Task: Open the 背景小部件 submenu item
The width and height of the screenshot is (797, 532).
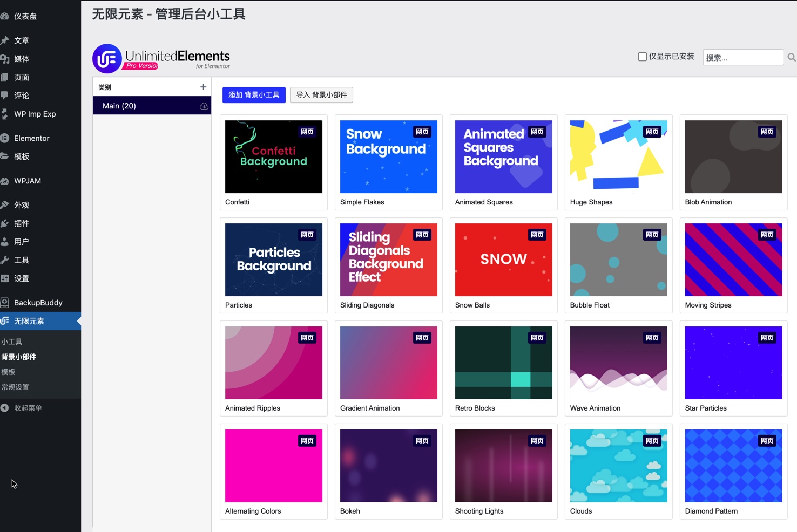Action: tap(18, 357)
